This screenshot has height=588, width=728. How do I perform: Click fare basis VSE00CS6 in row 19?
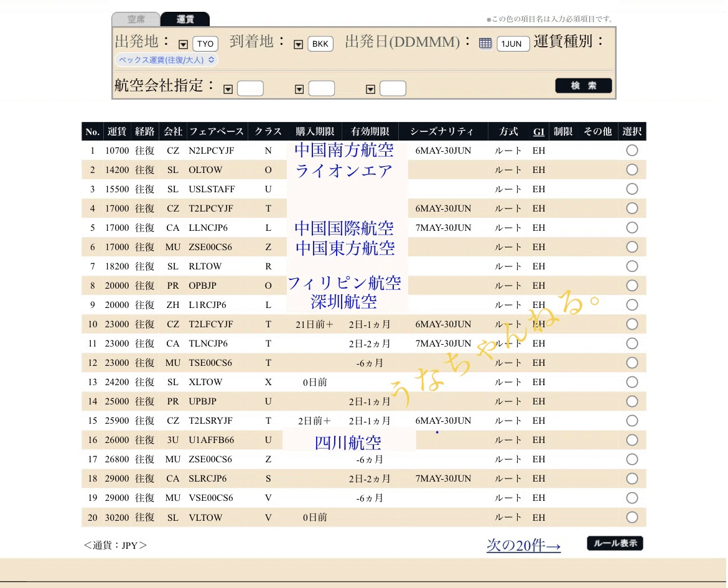[x=211, y=498]
